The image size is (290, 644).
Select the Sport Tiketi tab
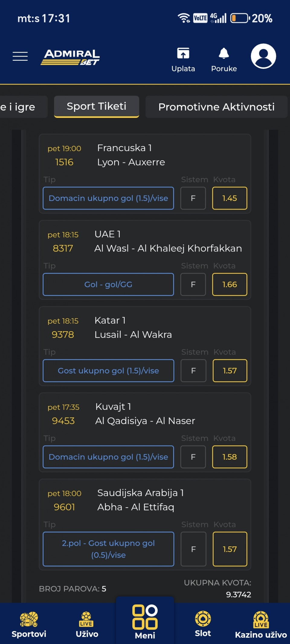97,106
